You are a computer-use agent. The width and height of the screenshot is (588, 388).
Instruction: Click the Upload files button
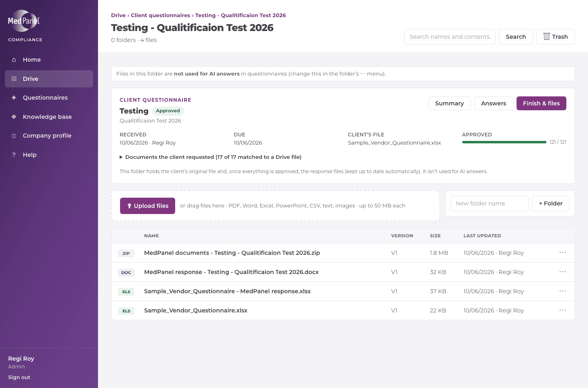(x=147, y=206)
